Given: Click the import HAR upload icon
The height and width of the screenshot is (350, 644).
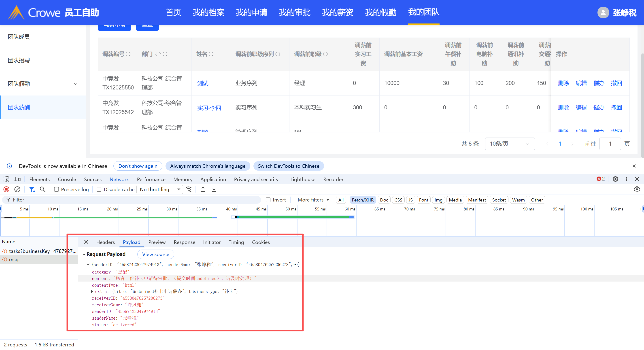Looking at the screenshot, I should (x=203, y=189).
